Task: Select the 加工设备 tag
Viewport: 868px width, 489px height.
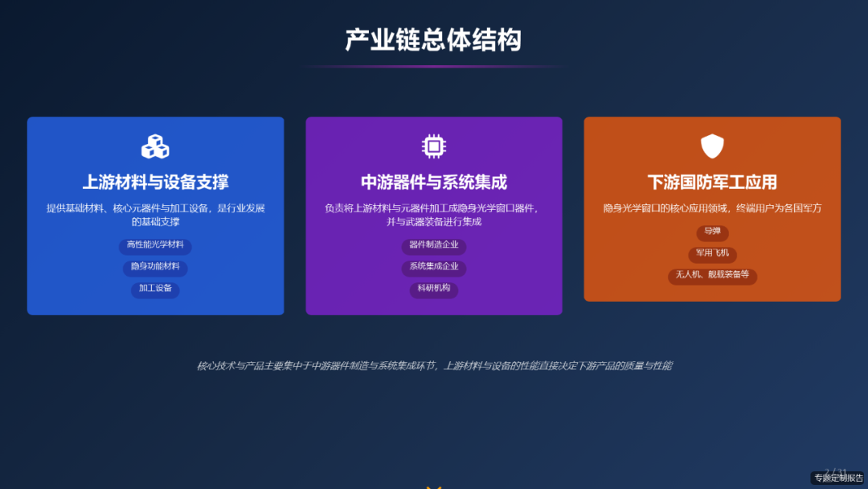Action: coord(154,290)
